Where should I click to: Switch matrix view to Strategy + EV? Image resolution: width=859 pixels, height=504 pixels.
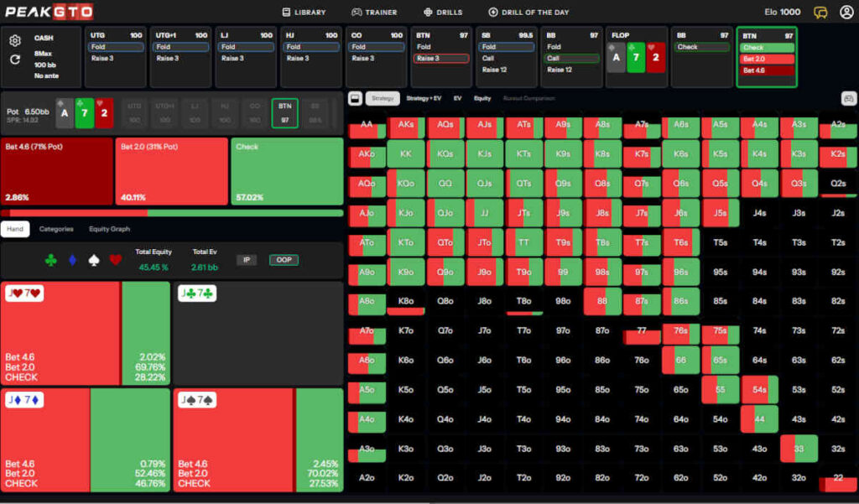pyautogui.click(x=423, y=98)
